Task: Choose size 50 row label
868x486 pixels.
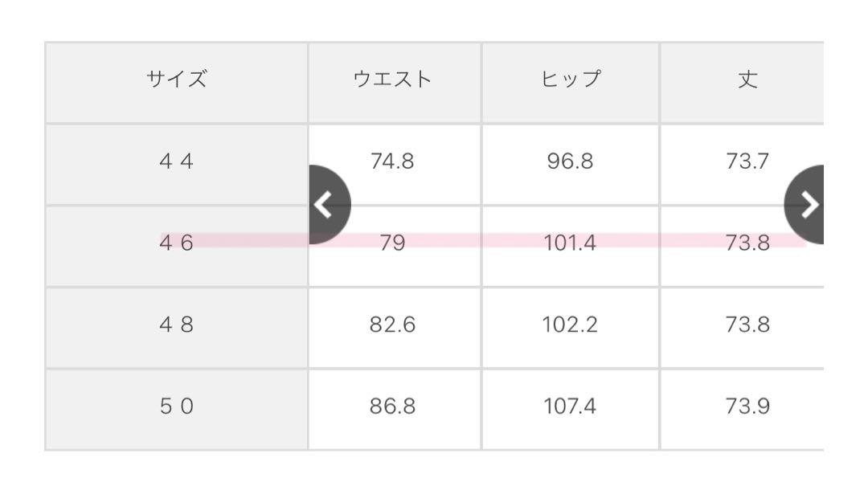Action: (x=177, y=410)
